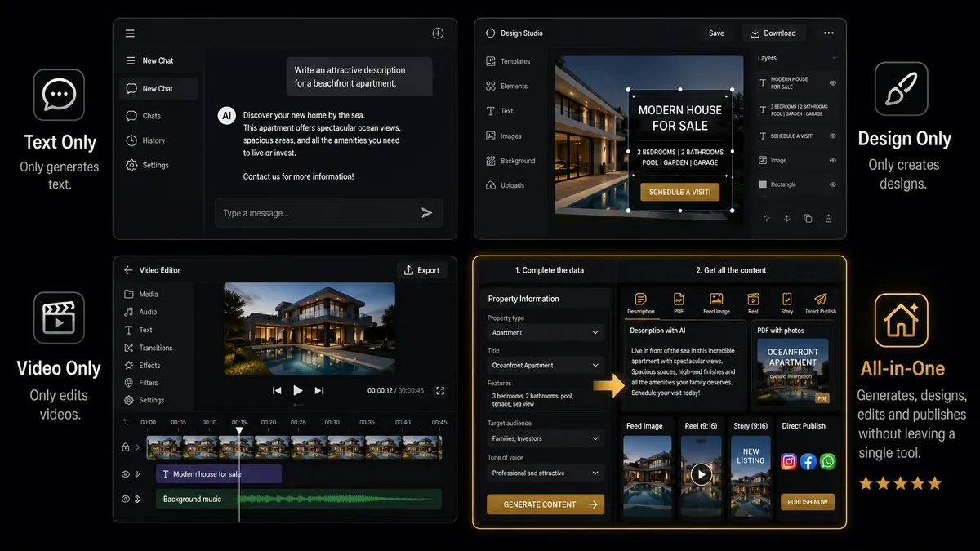This screenshot has width=980, height=551.
Task: Open History in the chat sidebar
Action: [145, 140]
